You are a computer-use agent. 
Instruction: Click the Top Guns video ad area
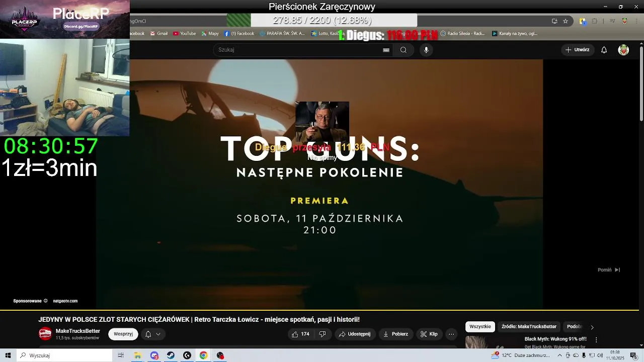pos(319,184)
